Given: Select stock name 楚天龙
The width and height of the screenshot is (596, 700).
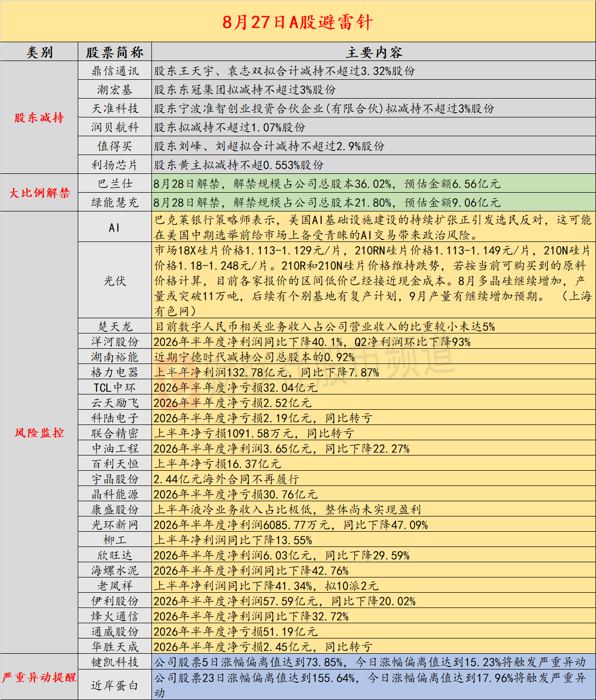Looking at the screenshot, I should tap(115, 326).
